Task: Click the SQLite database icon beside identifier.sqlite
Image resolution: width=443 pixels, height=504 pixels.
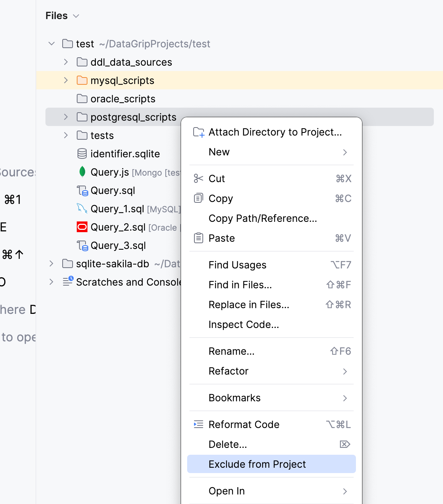Action: point(82,153)
